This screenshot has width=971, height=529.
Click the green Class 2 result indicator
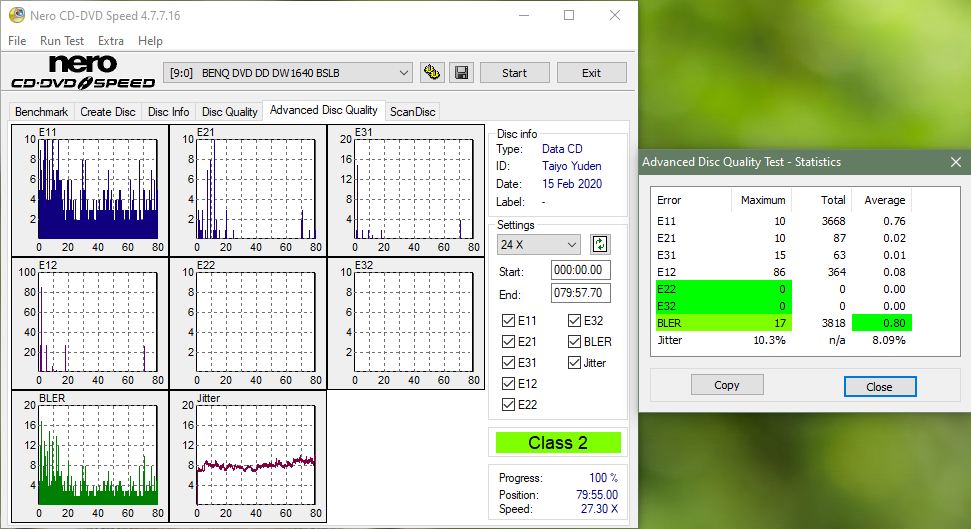(x=558, y=443)
